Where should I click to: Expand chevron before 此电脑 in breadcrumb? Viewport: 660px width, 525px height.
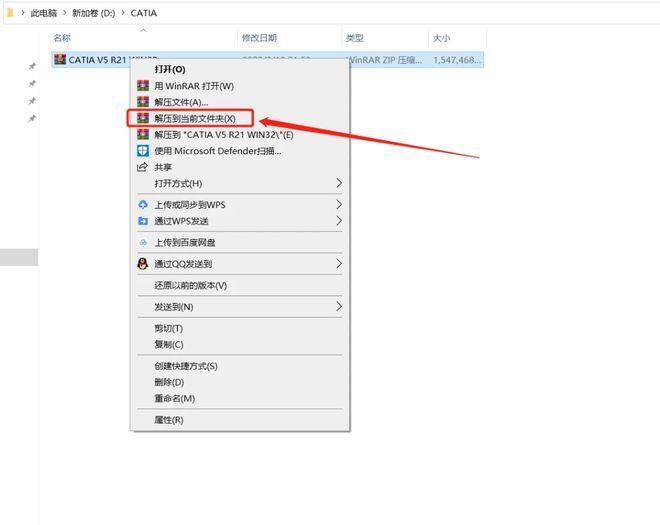(x=23, y=13)
